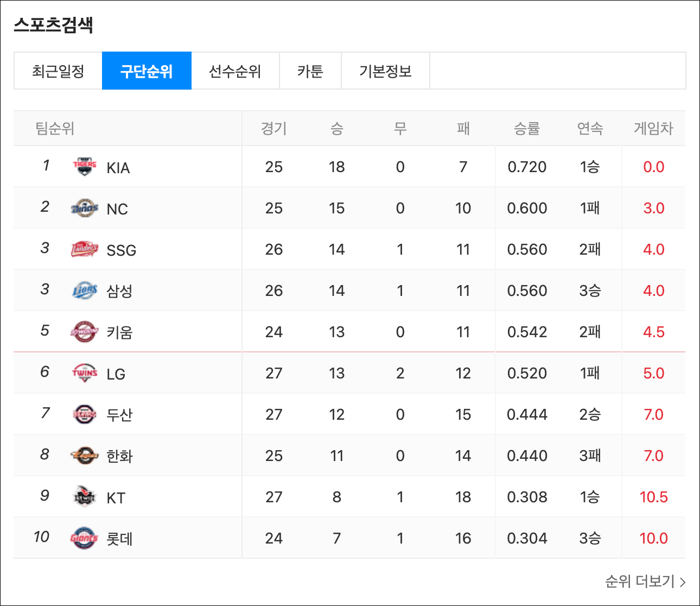Click the LG Twins team logo
This screenshot has height=606, width=700.
tap(85, 373)
